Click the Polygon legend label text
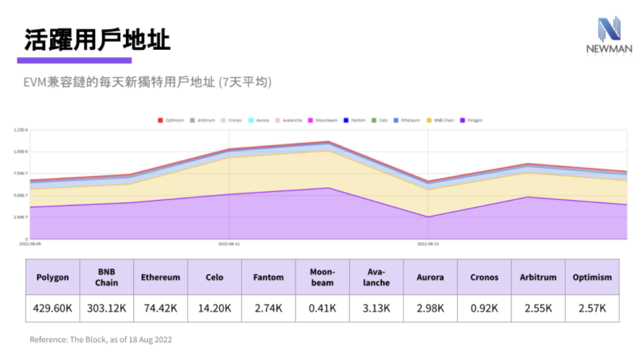 point(475,120)
